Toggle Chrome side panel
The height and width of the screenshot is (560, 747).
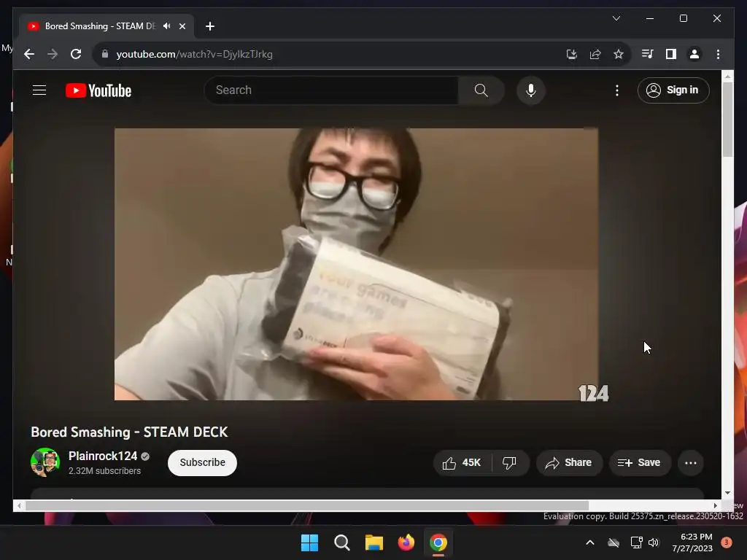pos(671,54)
